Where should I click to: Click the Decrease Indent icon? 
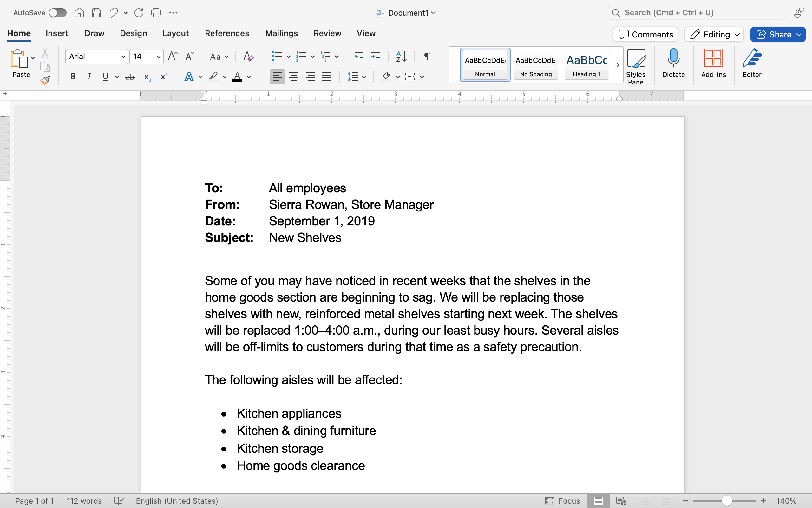pyautogui.click(x=359, y=56)
